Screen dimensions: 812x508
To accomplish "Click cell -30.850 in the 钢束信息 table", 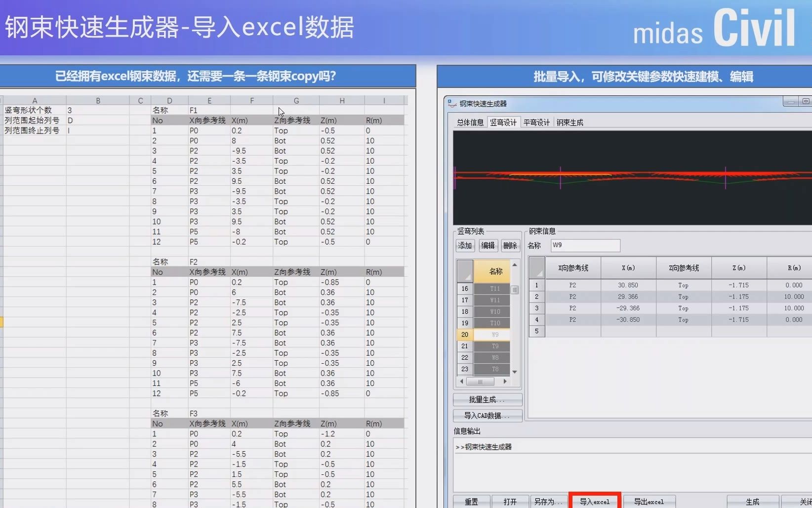I will (628, 320).
